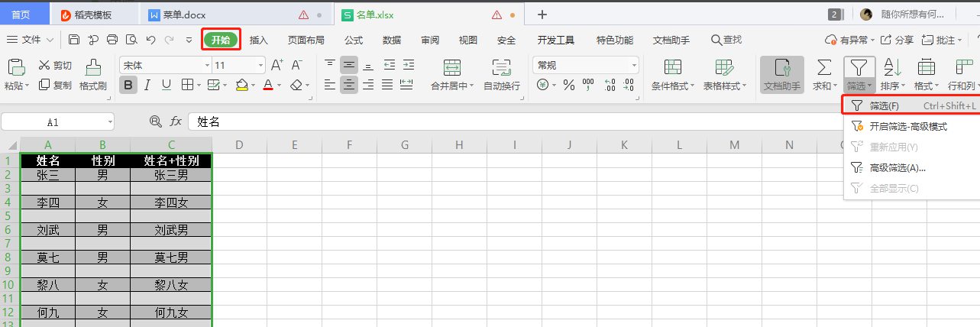
Task: Click the Undo arrow icon
Action: pyautogui.click(x=150, y=40)
